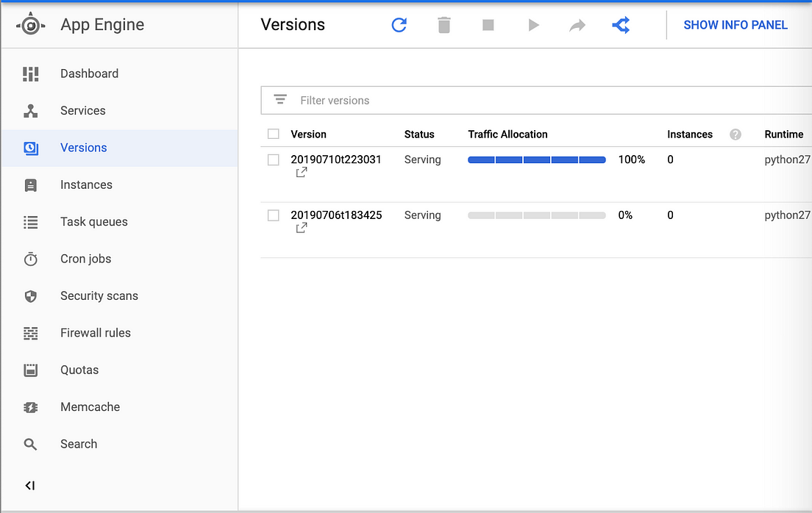
Task: Sort by Version column header
Action: [x=309, y=134]
